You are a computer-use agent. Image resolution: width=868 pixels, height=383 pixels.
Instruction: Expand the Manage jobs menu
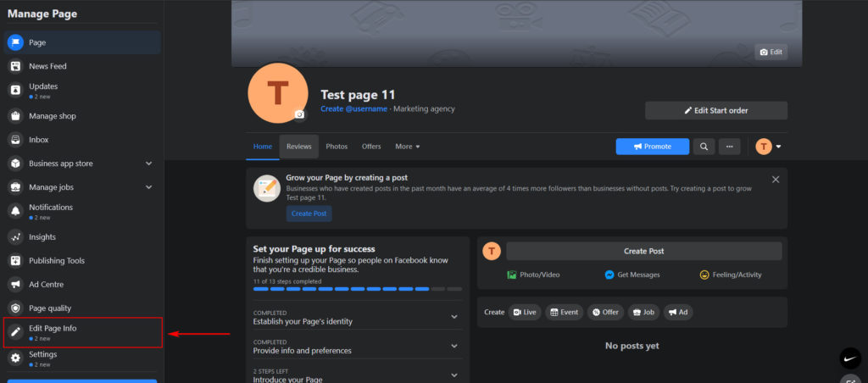(x=148, y=187)
